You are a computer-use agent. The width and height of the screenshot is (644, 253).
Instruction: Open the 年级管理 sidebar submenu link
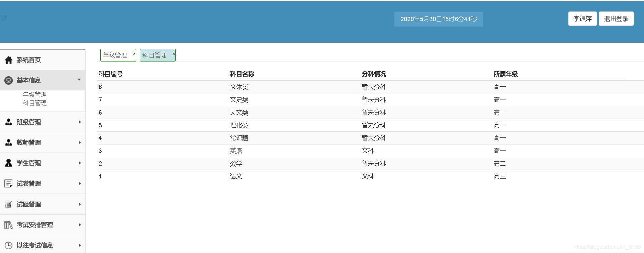35,94
